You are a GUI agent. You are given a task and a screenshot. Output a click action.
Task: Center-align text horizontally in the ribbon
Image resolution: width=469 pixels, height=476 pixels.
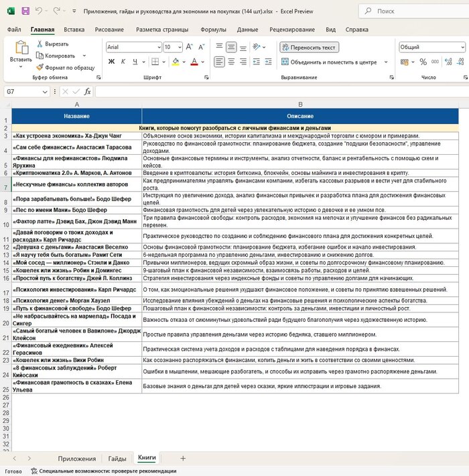point(232,62)
